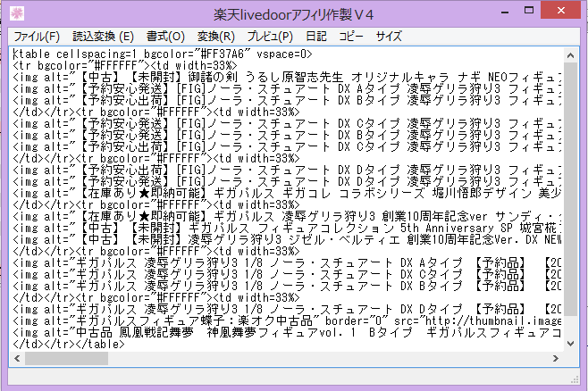This screenshot has height=391, width=588.
Task: Open the 書式(O) menu
Action: (165, 37)
